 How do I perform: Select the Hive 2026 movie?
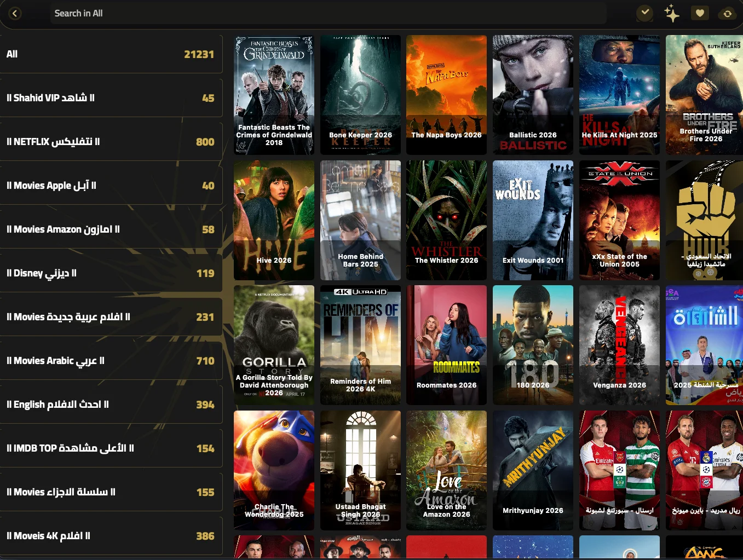(274, 220)
